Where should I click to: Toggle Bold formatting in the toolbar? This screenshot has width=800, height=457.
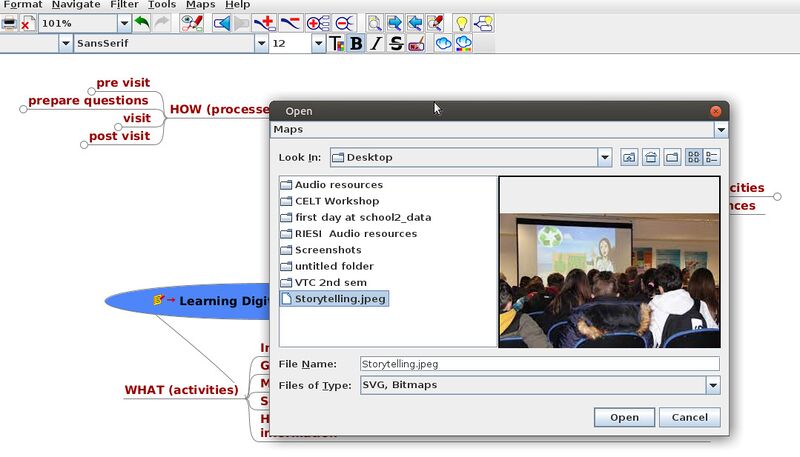(x=357, y=44)
